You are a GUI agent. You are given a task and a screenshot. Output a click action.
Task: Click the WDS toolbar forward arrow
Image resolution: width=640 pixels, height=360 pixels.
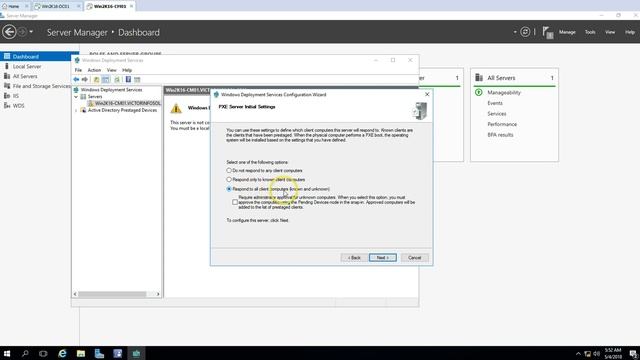(84, 79)
